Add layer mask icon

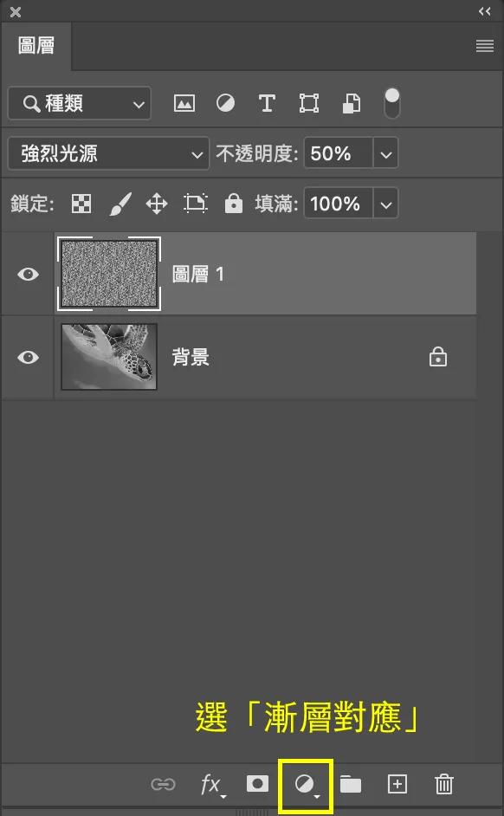[x=257, y=784]
